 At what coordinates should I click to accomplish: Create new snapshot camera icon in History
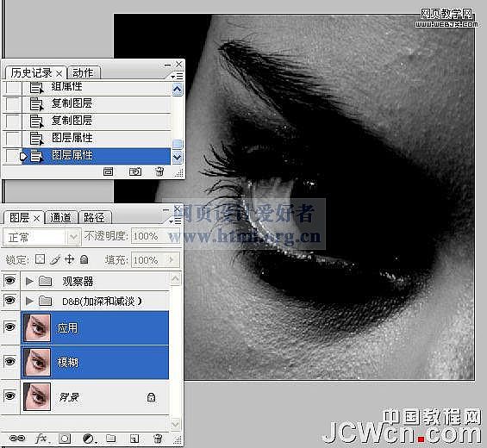point(135,171)
